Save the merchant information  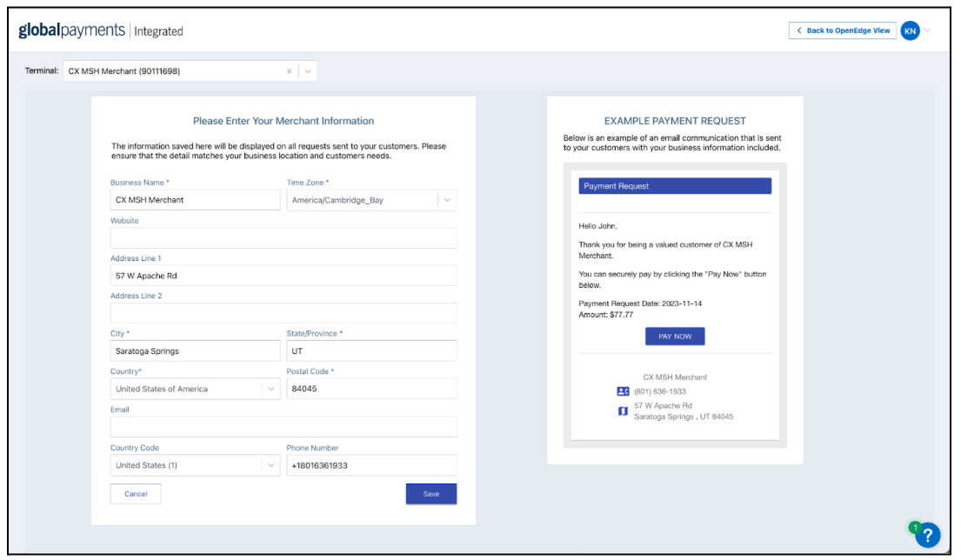[430, 494]
